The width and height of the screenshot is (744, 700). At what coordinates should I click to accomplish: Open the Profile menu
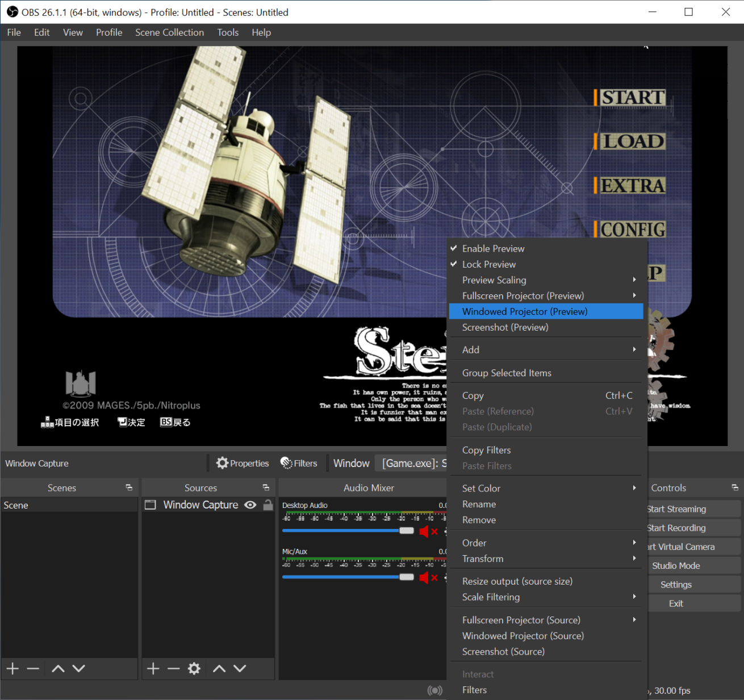pos(109,32)
